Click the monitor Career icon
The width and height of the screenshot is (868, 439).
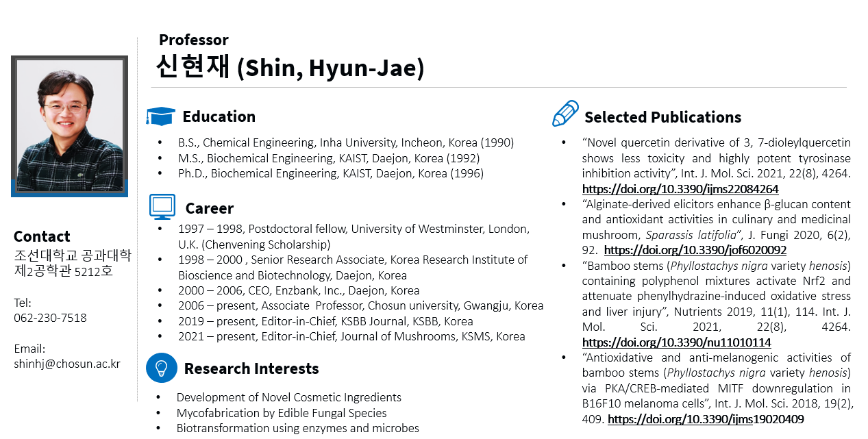(162, 206)
